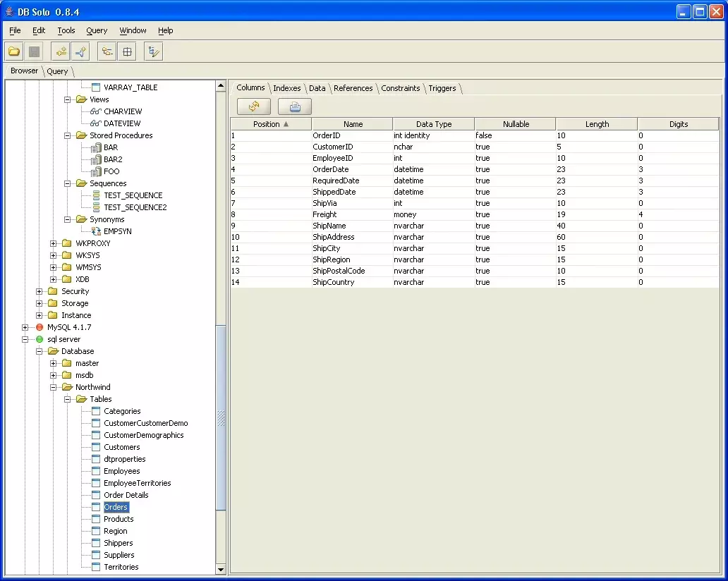This screenshot has height=581, width=728.
Task: Click the open folder toolbar icon
Action: click(14, 51)
